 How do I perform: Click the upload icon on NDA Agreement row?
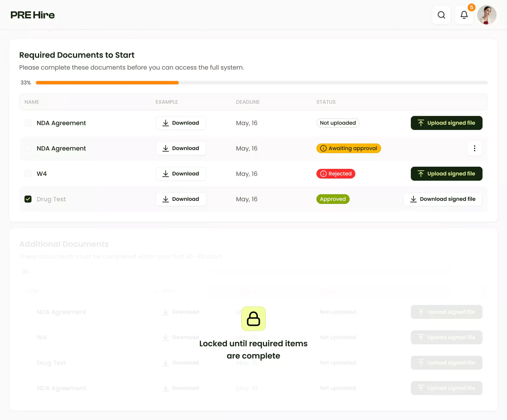coord(421,123)
